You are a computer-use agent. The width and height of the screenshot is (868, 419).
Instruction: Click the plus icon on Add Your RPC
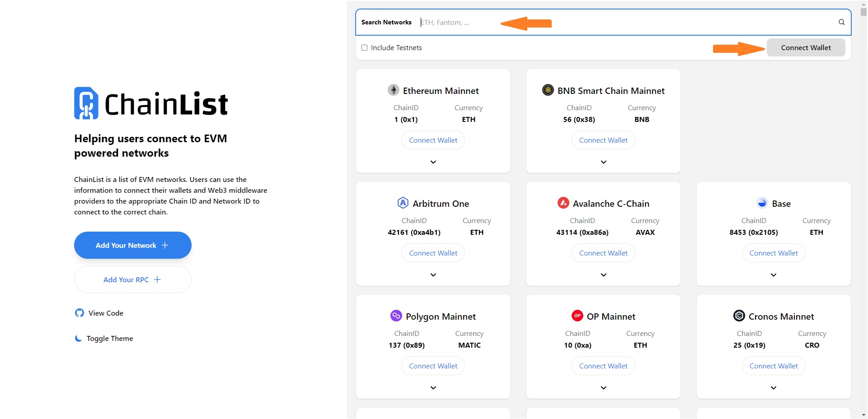[x=157, y=279]
